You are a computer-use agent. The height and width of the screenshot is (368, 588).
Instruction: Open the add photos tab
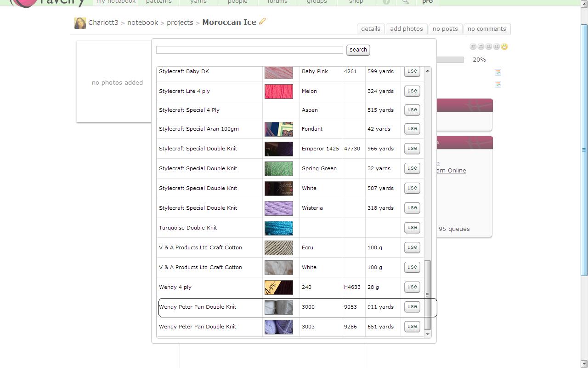point(407,29)
